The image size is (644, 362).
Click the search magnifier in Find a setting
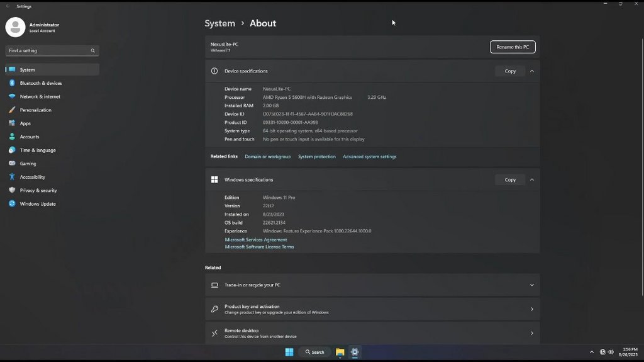coord(93,50)
